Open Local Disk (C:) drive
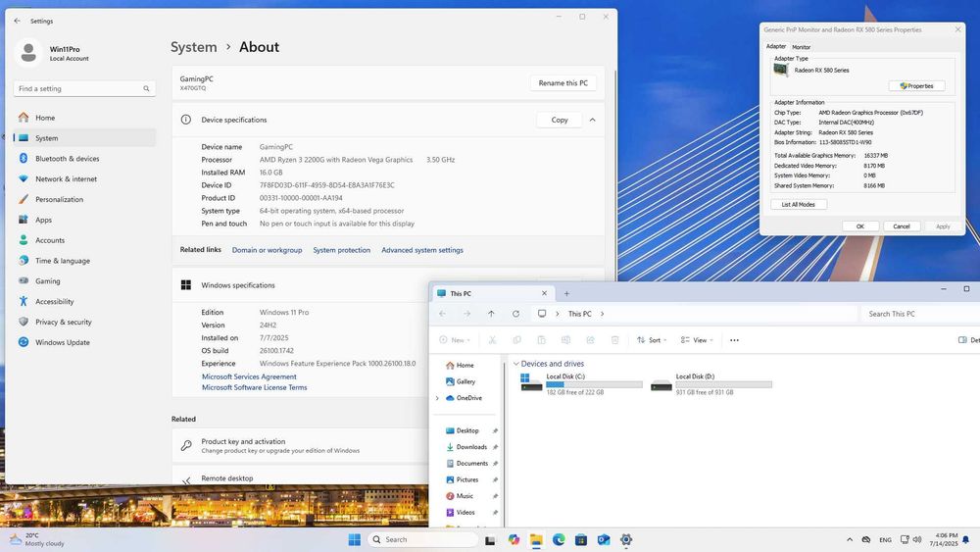 [581, 383]
